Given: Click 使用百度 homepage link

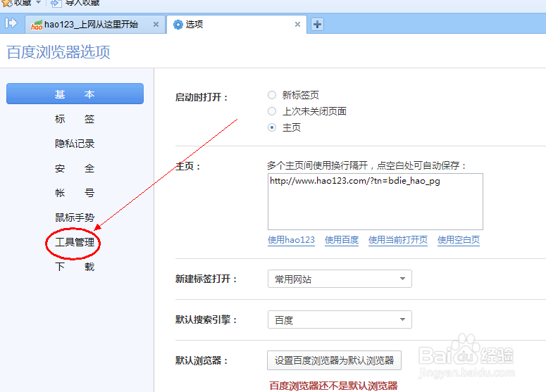Looking at the screenshot, I should (x=342, y=240).
